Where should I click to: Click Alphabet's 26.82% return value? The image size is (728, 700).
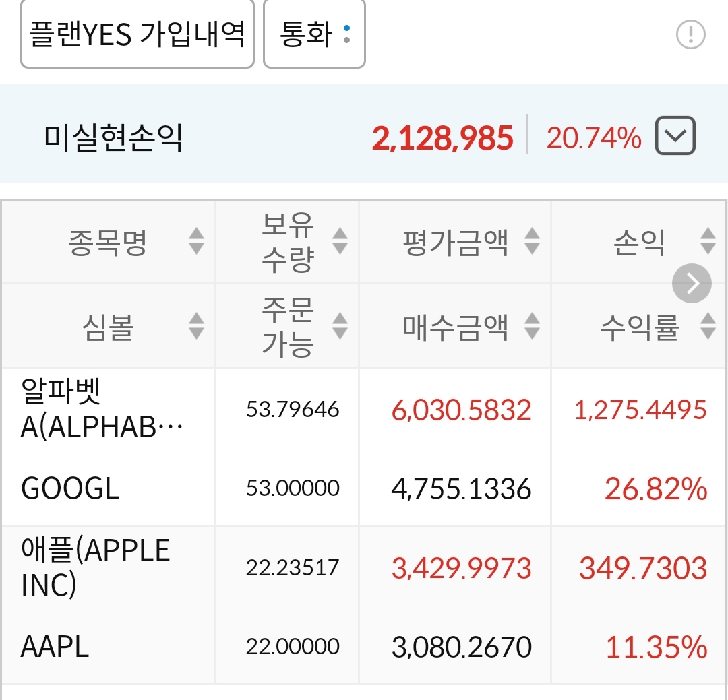656,489
